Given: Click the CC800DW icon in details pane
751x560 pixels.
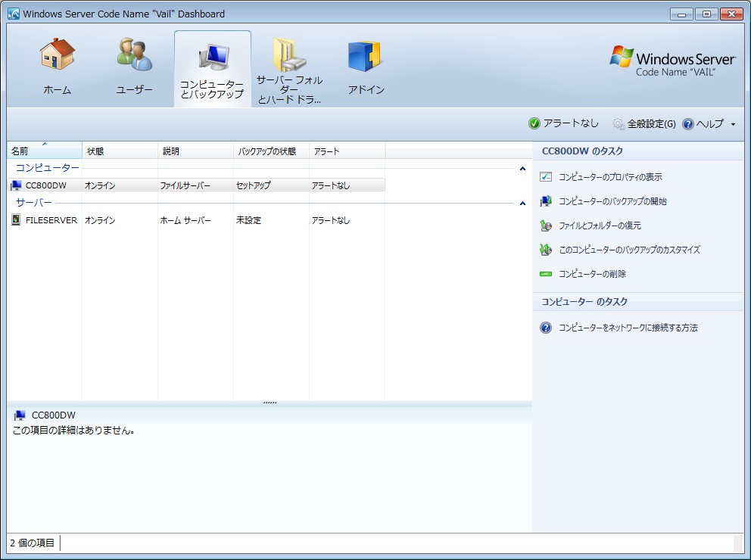Looking at the screenshot, I should click(x=20, y=415).
